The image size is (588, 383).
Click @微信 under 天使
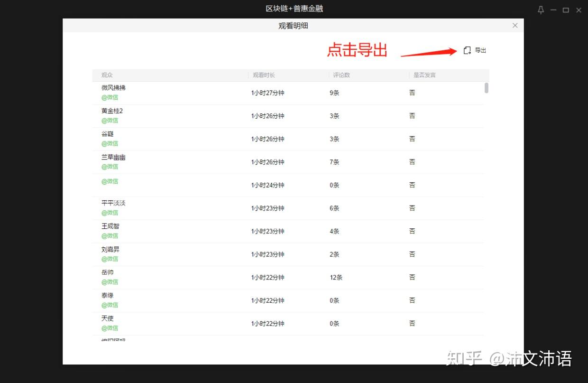[x=110, y=328]
